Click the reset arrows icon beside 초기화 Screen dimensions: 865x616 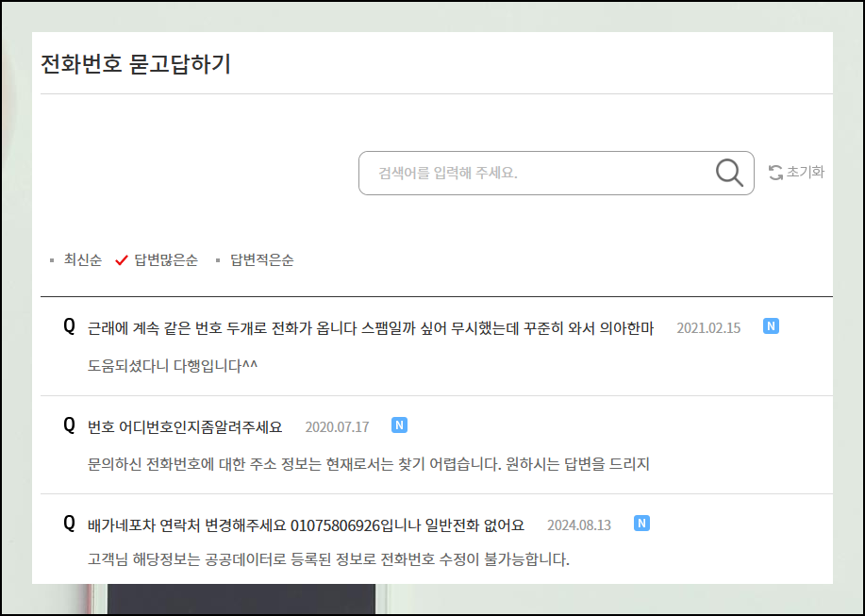click(775, 172)
